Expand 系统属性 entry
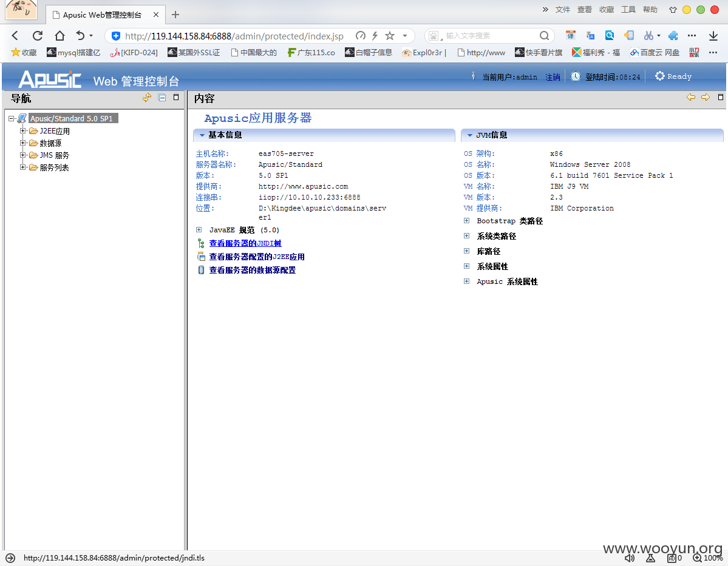The height and width of the screenshot is (566, 728). (x=466, y=266)
